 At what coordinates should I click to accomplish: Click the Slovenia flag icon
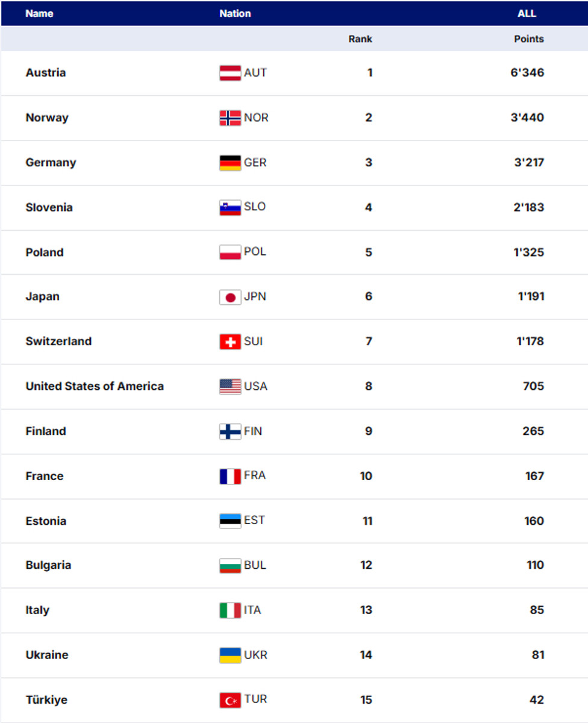click(230, 207)
